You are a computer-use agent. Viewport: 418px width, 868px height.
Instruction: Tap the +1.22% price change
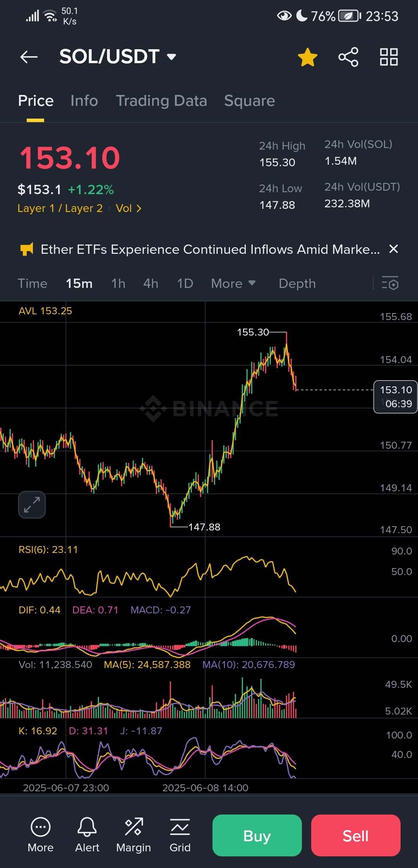coord(91,189)
